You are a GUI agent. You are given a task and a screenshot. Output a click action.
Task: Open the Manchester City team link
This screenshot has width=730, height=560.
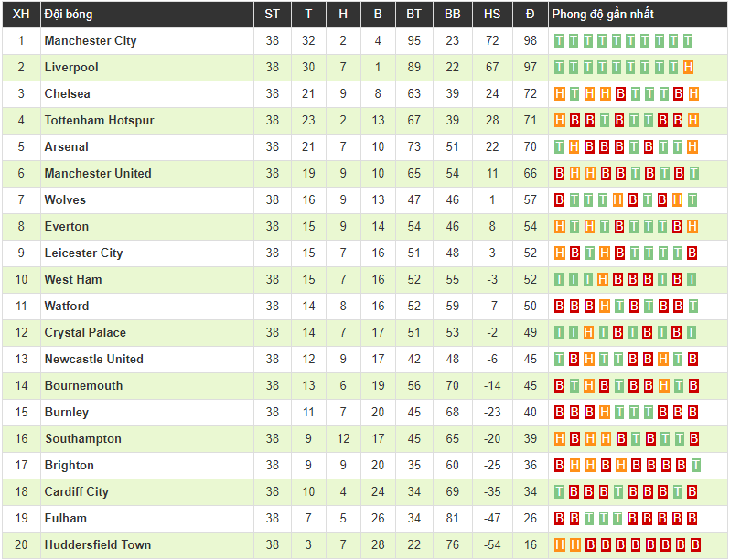pyautogui.click(x=91, y=41)
